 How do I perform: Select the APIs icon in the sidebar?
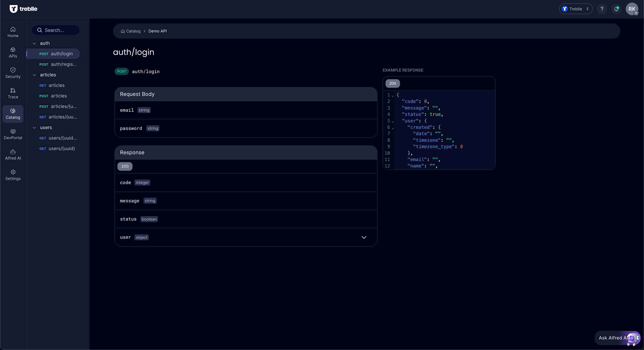click(13, 52)
